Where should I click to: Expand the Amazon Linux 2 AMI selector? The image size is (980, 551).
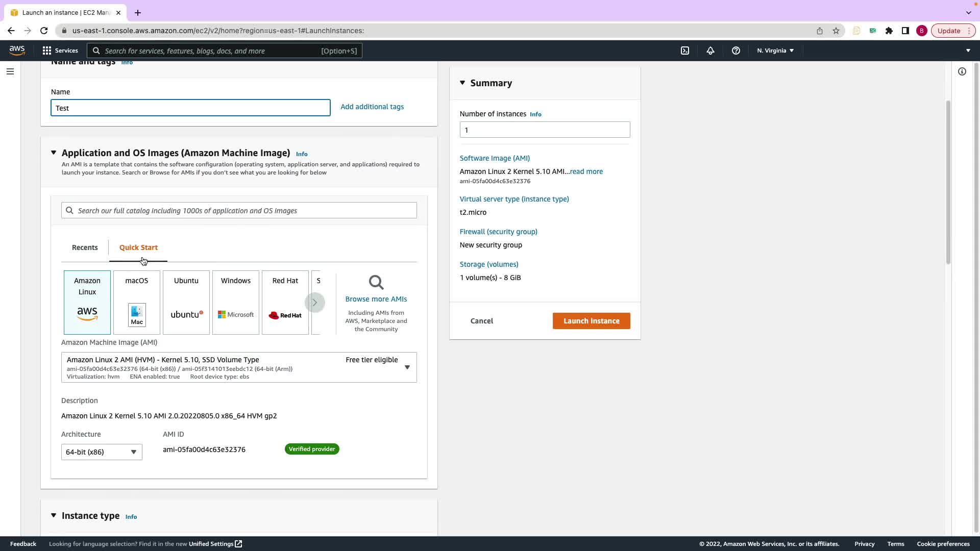coord(407,367)
